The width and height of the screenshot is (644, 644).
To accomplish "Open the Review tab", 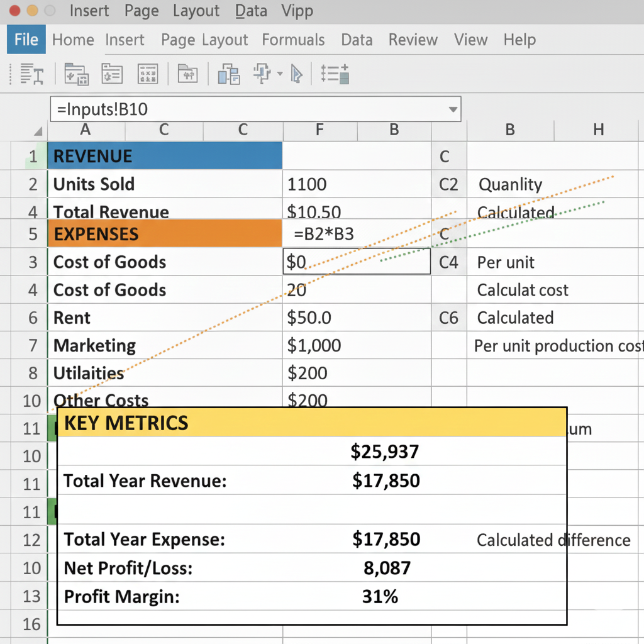I will click(x=413, y=40).
